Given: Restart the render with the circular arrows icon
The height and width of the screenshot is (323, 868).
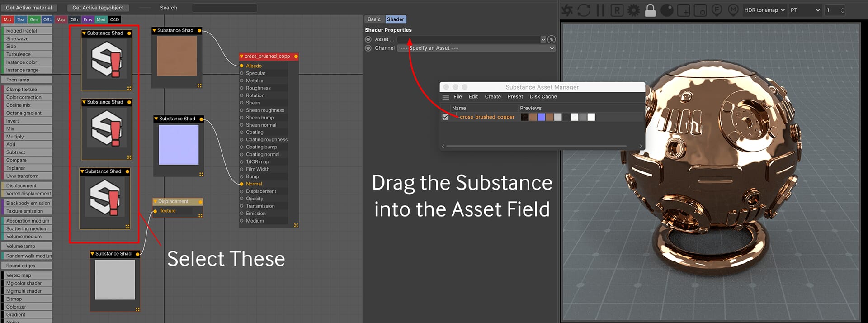Looking at the screenshot, I should click(x=584, y=10).
